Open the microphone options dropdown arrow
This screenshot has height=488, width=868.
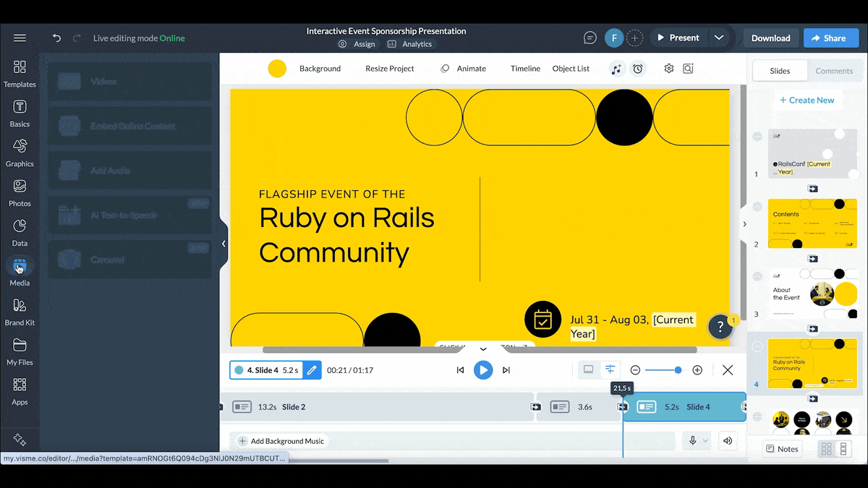[x=705, y=441]
